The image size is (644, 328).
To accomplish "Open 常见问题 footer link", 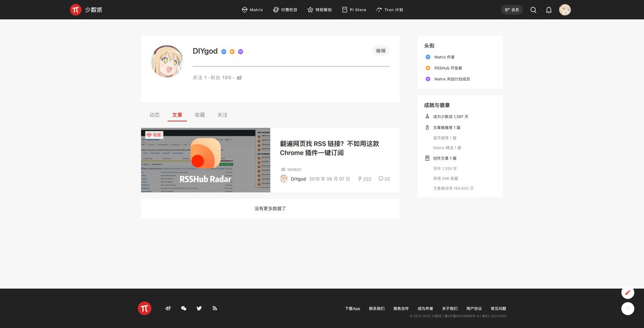I will click(x=499, y=309).
